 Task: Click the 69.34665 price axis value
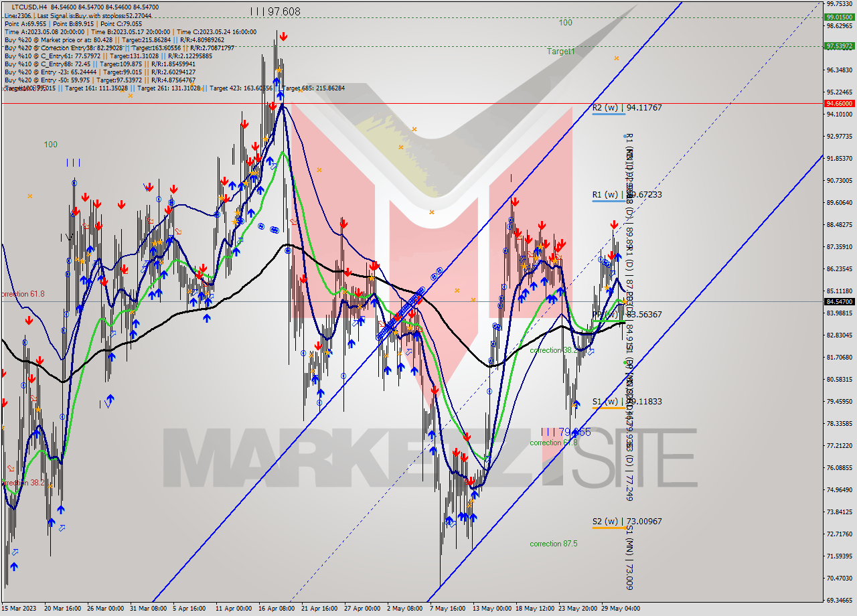[840, 601]
